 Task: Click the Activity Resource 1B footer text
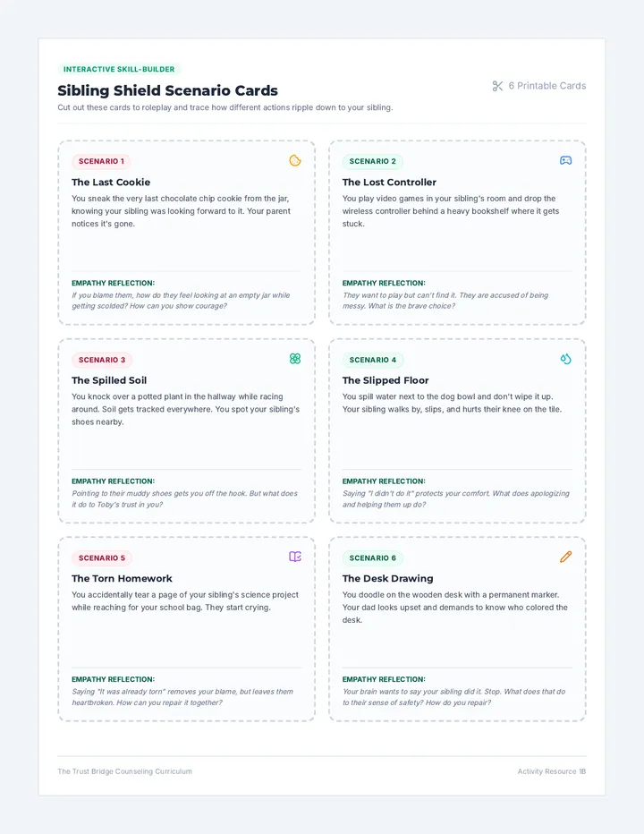[552, 771]
